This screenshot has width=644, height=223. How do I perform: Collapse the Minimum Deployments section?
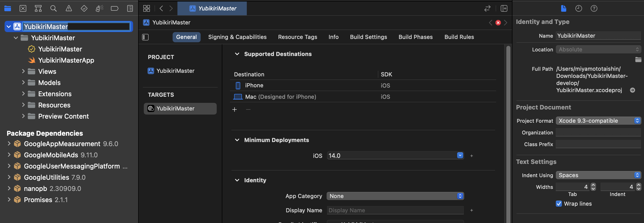tap(237, 140)
